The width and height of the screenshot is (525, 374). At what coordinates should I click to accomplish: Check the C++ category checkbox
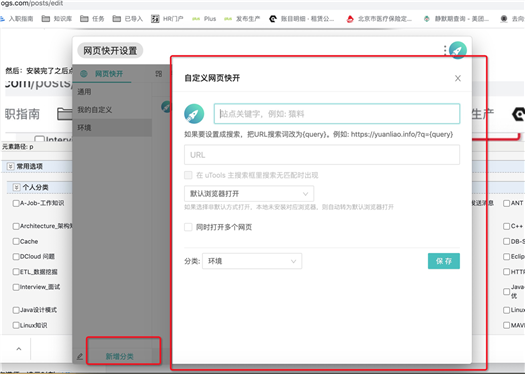(507, 226)
